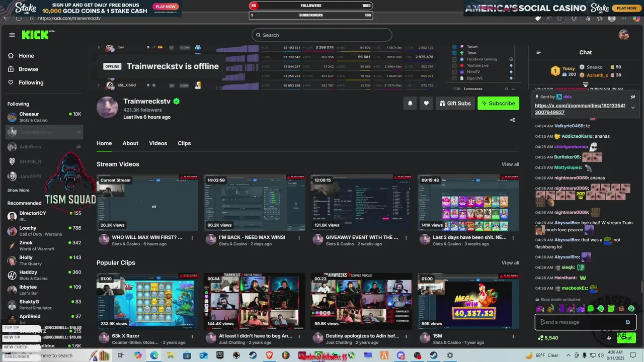644x362 pixels.
Task: Open options for GIVEAWAY EVENT video
Action: pos(406,238)
